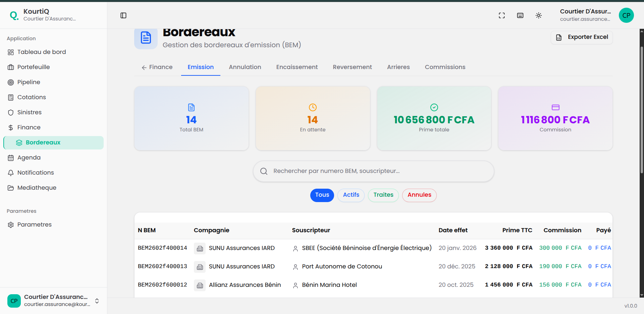Open the Tableau de bord section
Image resolution: width=644 pixels, height=314 pixels.
pos(41,52)
